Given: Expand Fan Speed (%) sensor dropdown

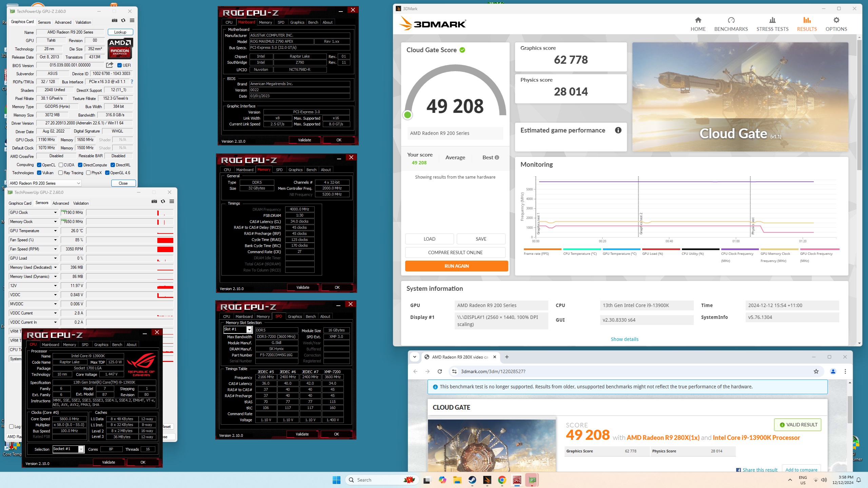Looking at the screenshot, I should 55,240.
